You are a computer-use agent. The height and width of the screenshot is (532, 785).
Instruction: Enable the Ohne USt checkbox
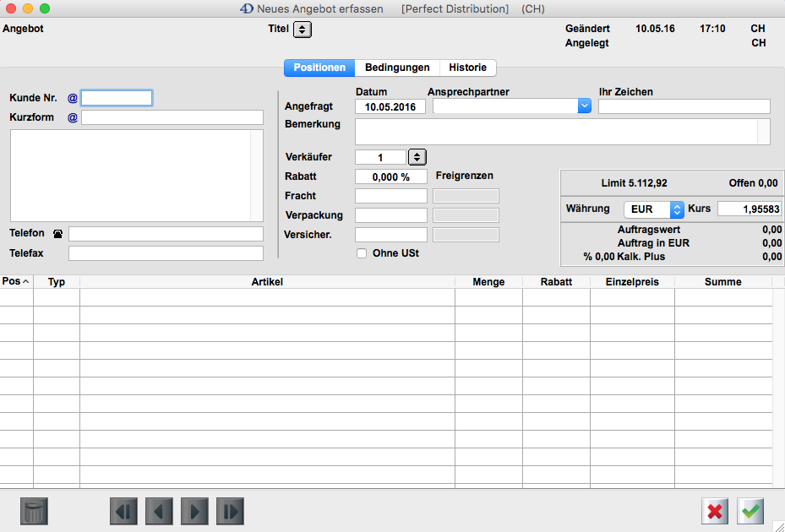pos(362,253)
